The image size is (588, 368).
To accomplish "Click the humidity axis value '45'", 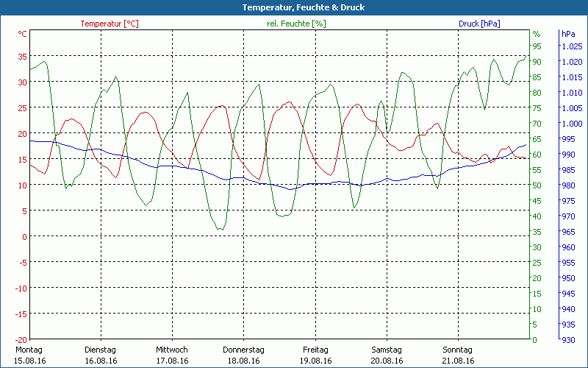I will pos(537,201).
